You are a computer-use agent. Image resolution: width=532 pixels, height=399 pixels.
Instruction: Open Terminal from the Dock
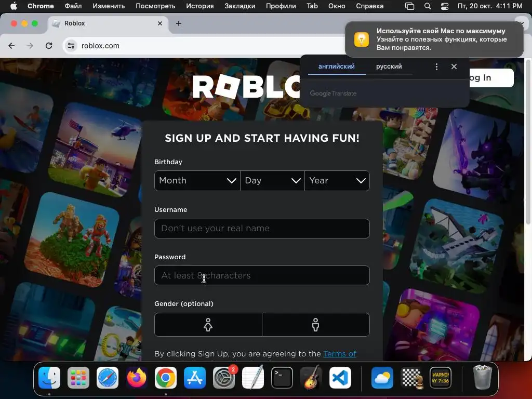[x=282, y=378]
